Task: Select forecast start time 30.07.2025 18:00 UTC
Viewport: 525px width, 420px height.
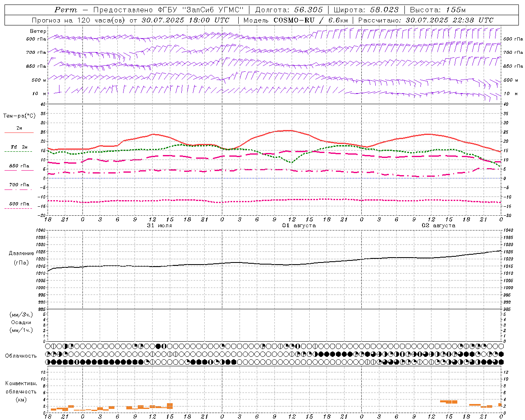Action: 185,20
